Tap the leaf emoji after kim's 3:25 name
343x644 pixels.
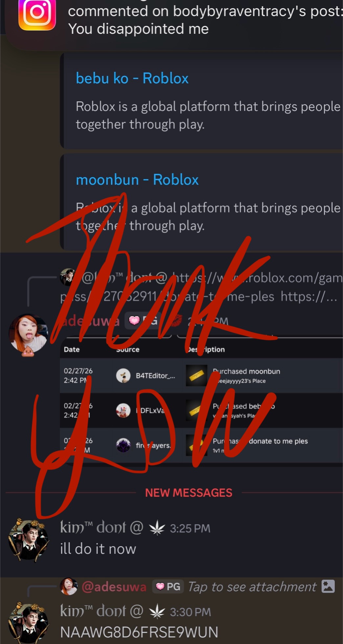157,528
